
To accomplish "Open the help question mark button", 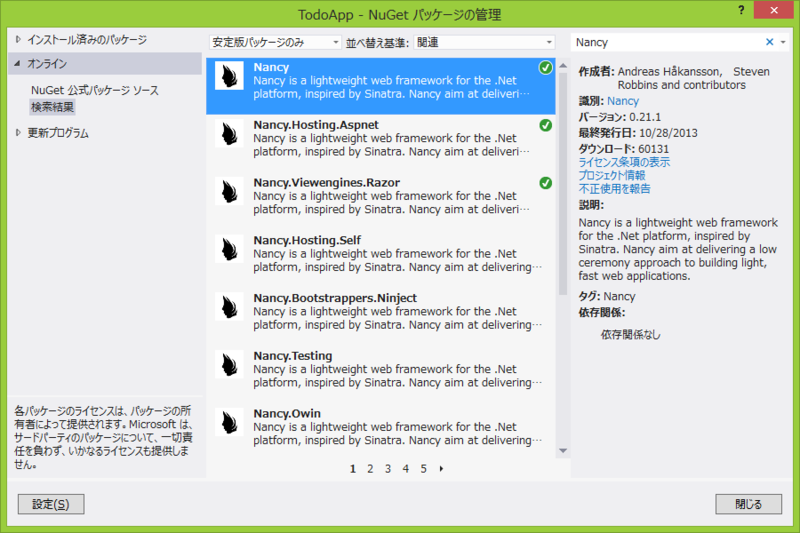I will point(741,10).
